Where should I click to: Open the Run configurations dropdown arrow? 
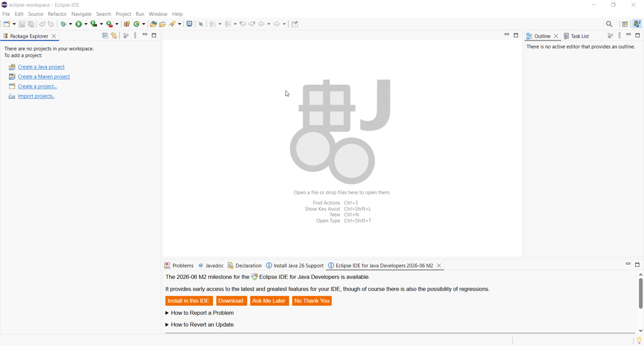click(x=86, y=24)
